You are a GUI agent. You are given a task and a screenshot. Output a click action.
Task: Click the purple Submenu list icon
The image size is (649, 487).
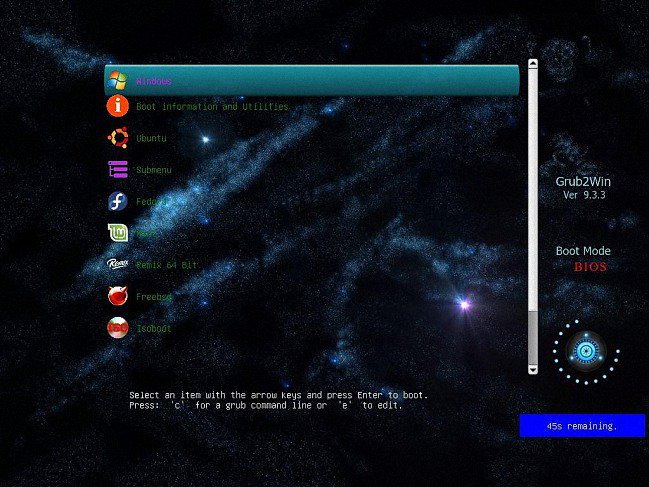click(x=118, y=170)
